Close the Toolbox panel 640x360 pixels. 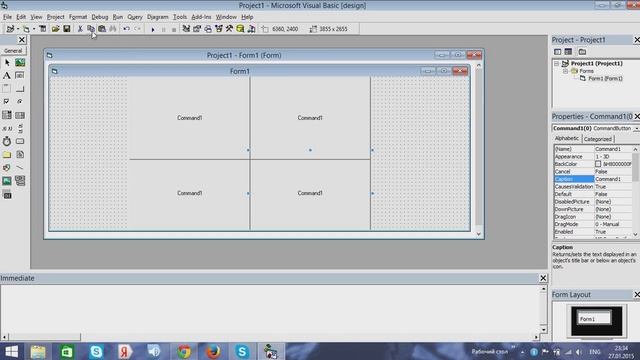[x=22, y=40]
